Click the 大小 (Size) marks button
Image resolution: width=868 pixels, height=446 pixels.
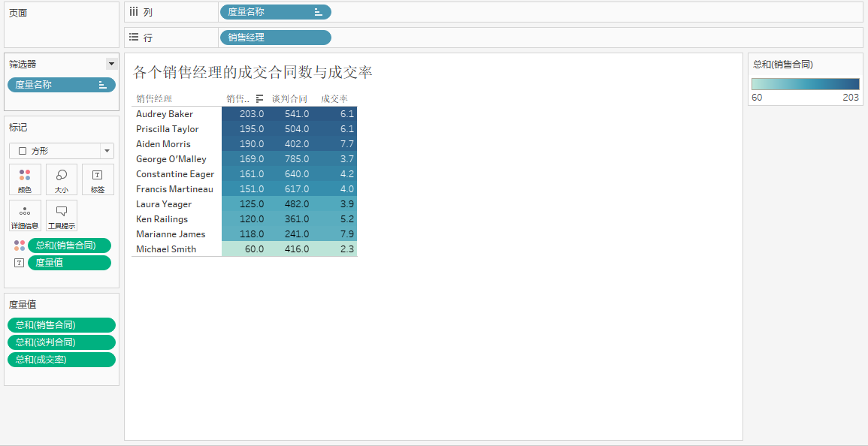[x=62, y=179]
